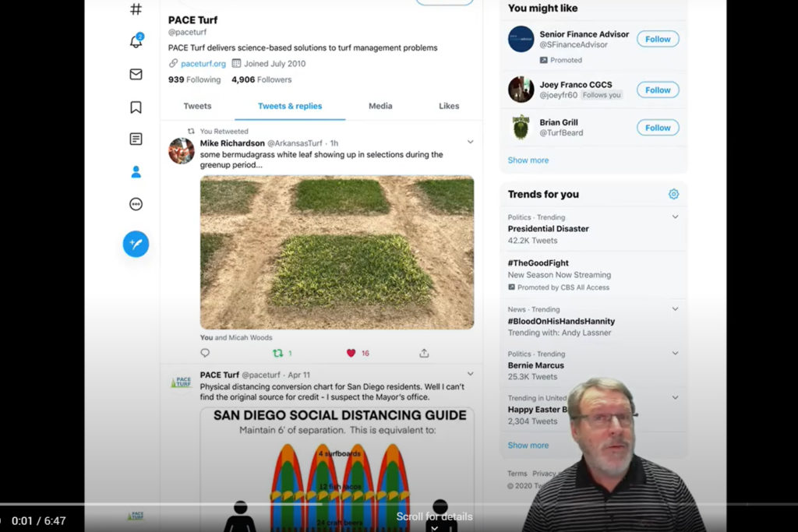Reply to Mike Richardson's tweet
Screen dimensions: 798x532
pos(205,353)
